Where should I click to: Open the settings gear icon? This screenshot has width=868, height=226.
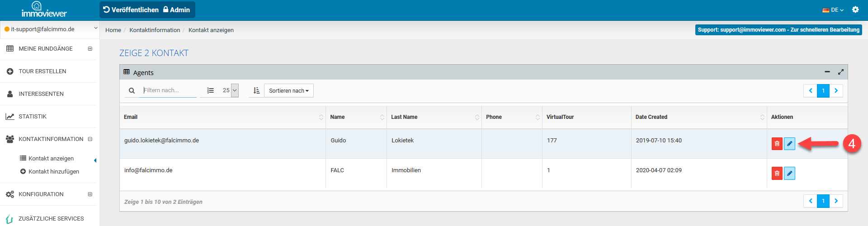click(855, 9)
